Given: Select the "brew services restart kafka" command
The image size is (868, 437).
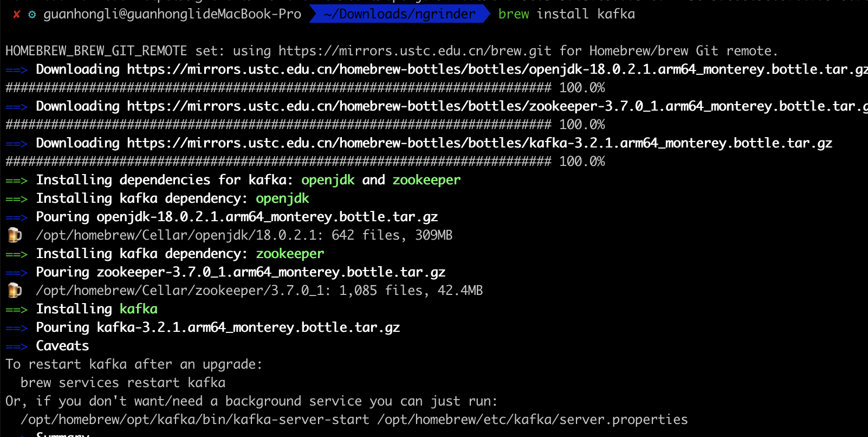Looking at the screenshot, I should click(x=123, y=383).
